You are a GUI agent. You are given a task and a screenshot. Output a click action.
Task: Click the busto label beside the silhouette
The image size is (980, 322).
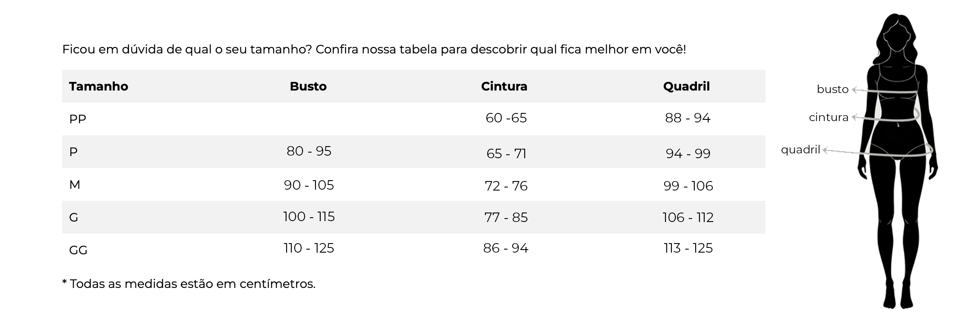click(832, 89)
